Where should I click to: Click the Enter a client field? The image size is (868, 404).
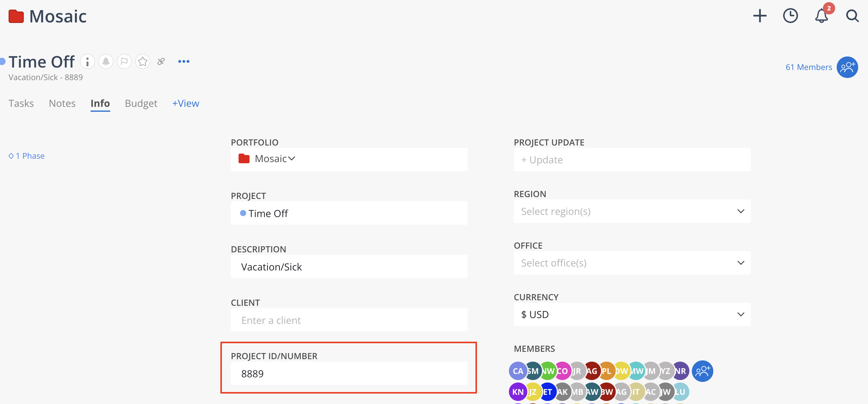tap(349, 320)
